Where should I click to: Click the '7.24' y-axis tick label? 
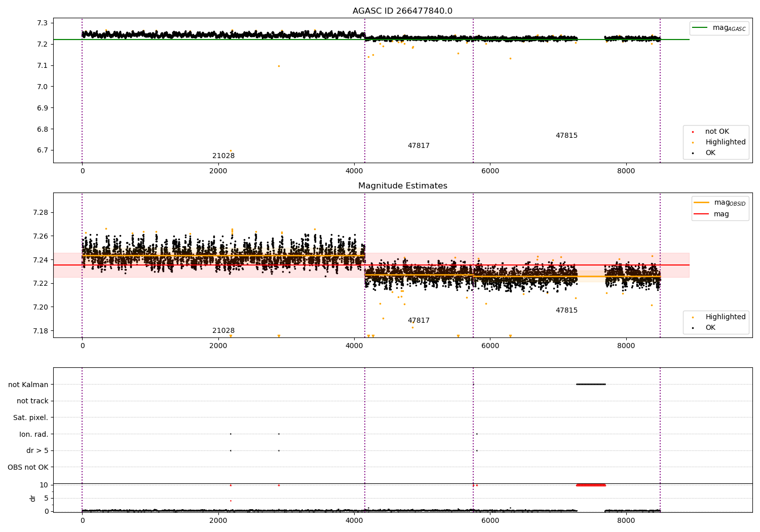pos(41,260)
